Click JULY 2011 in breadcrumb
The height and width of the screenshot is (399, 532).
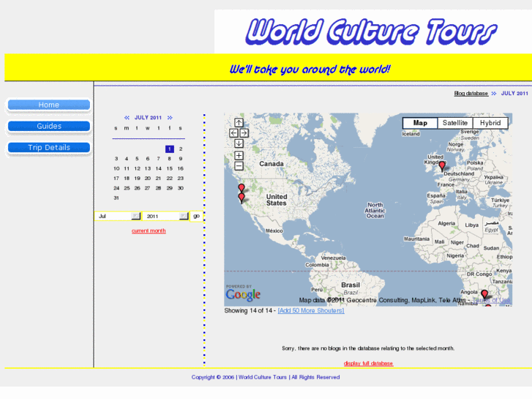514,94
